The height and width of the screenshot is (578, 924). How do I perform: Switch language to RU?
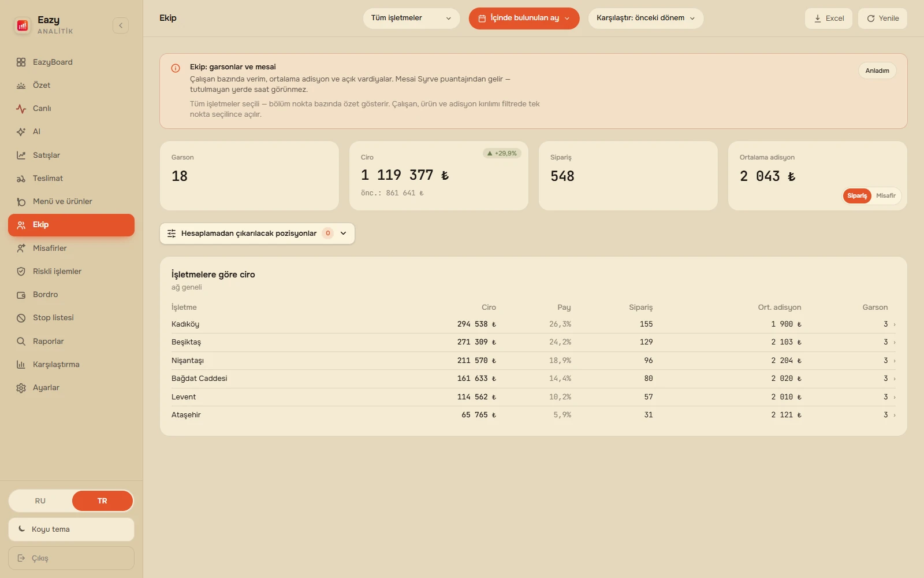(x=40, y=501)
